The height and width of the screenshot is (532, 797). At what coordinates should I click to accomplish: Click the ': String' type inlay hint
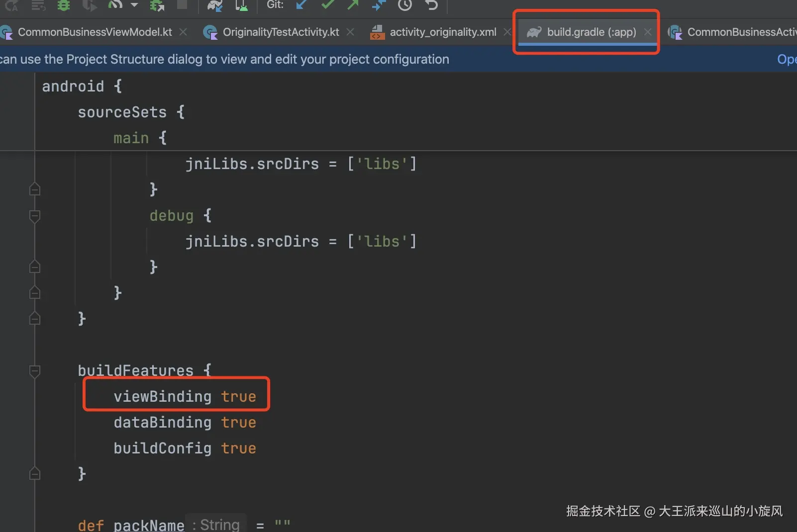(216, 524)
